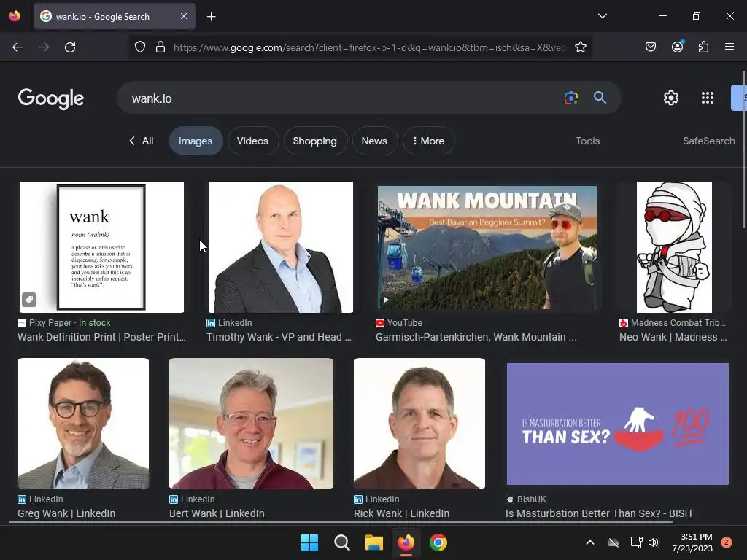Image resolution: width=747 pixels, height=560 pixels.
Task: Follow the Greg Wank | LinkedIn link
Action: [x=66, y=513]
